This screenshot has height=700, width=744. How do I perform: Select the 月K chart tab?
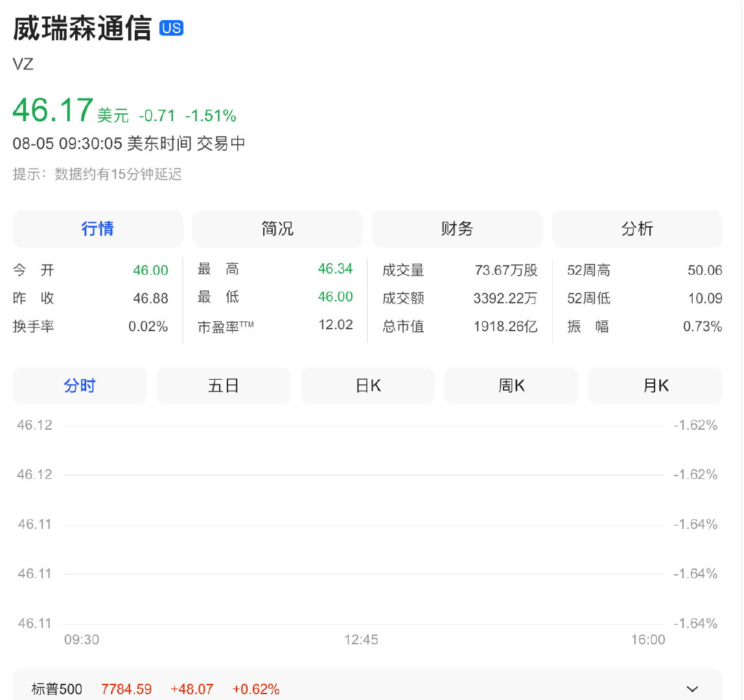[655, 386]
